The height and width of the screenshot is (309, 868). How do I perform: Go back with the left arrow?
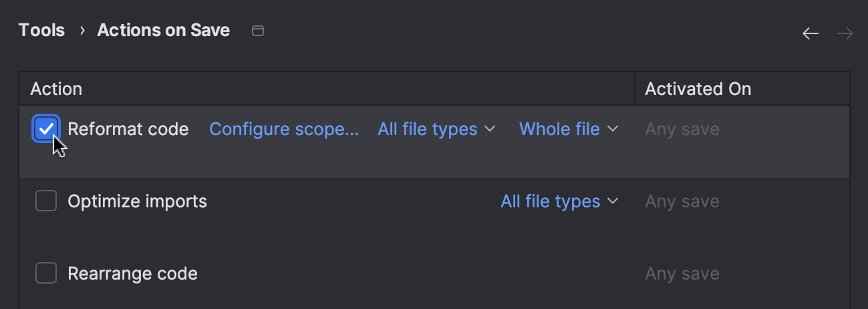tap(811, 33)
